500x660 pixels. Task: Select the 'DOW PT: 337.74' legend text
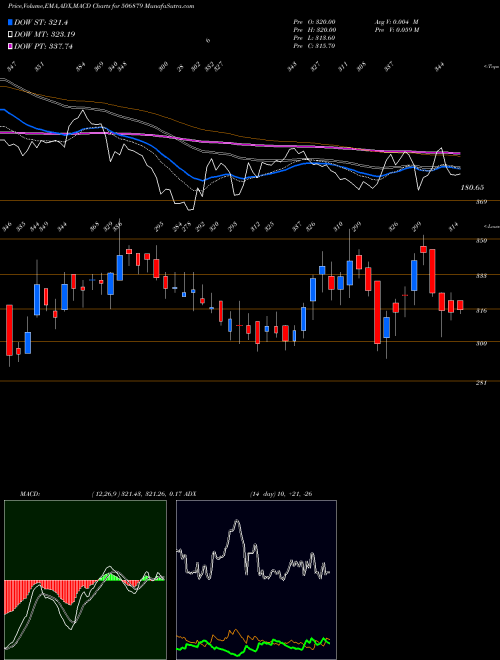43,46
